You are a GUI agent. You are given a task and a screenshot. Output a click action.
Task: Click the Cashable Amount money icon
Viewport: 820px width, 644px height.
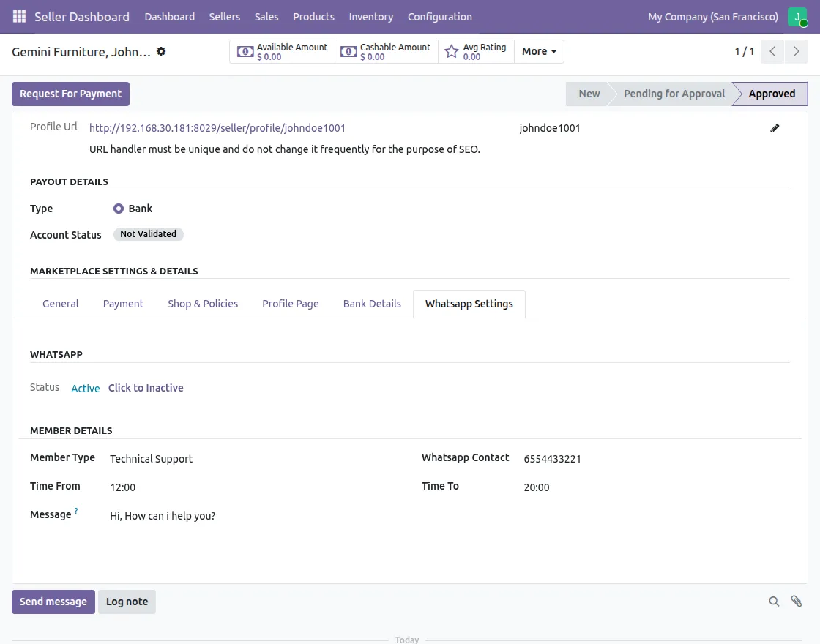[348, 52]
